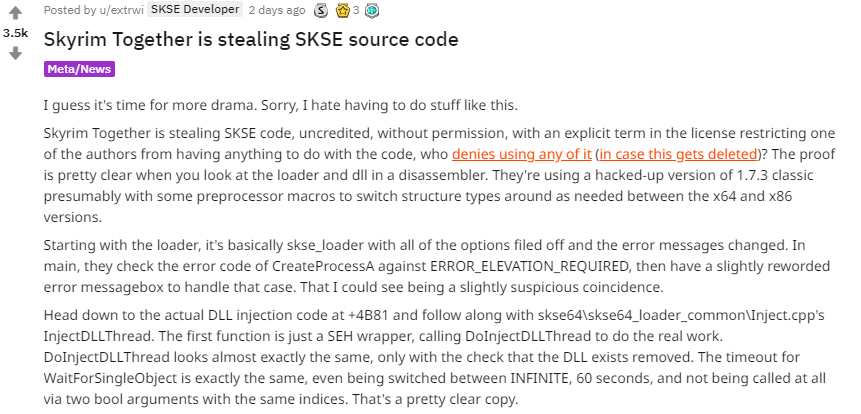Open the post title about stealing SKSE code
This screenshot has height=414, width=861.
tap(251, 40)
